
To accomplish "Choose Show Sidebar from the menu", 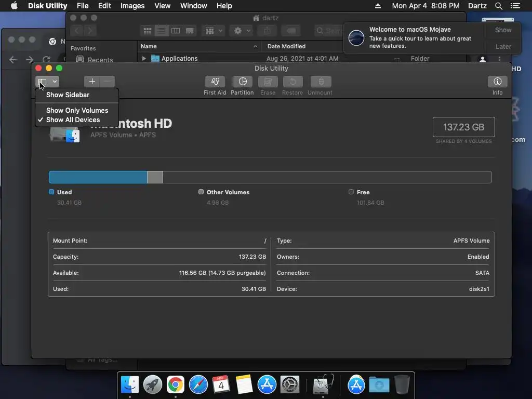I will (x=77, y=95).
